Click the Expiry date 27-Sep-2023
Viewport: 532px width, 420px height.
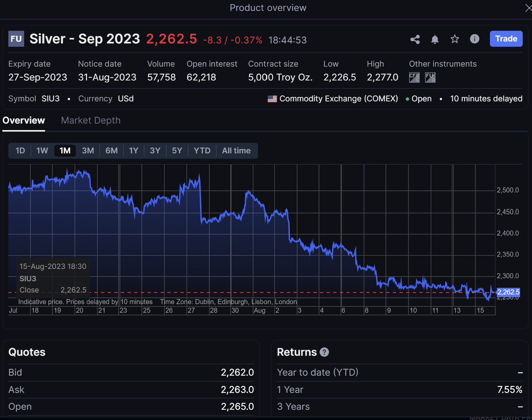coord(38,77)
